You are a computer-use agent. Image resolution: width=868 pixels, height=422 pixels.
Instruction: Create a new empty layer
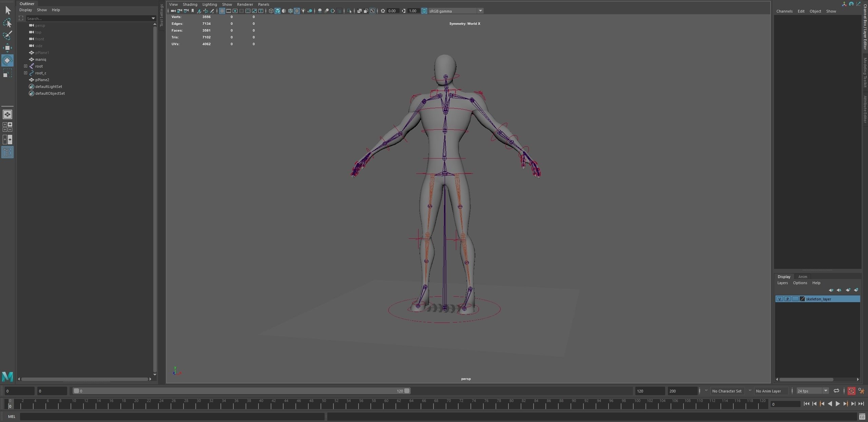848,290
